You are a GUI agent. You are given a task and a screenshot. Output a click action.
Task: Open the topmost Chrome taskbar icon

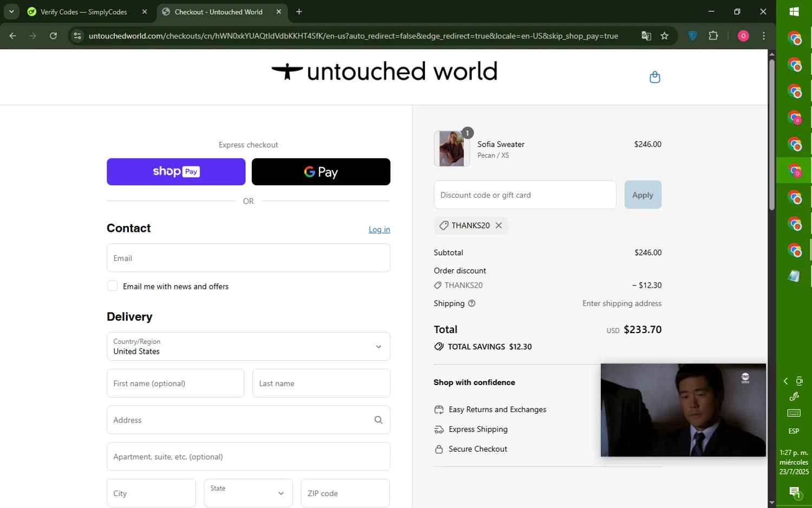tap(794, 38)
